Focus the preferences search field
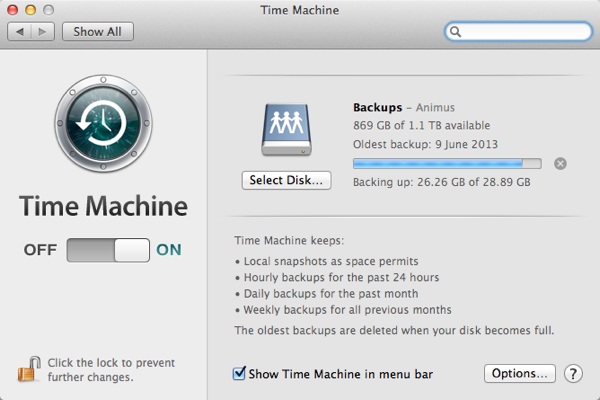 [x=524, y=32]
